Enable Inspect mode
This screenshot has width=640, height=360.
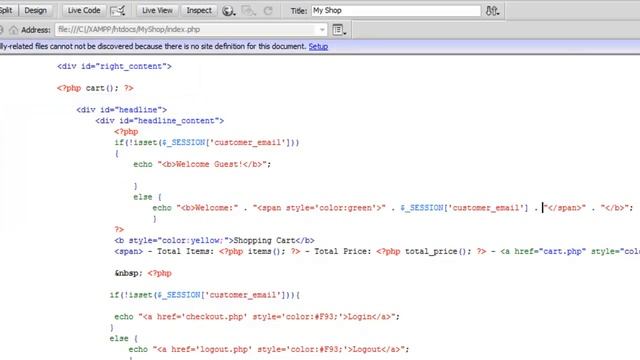tap(199, 11)
